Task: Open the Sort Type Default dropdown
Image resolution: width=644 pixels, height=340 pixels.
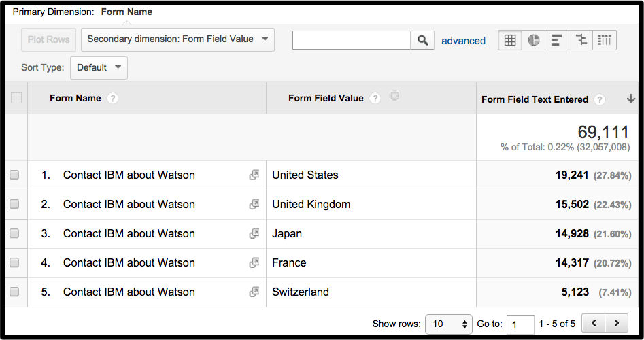Action: [99, 68]
